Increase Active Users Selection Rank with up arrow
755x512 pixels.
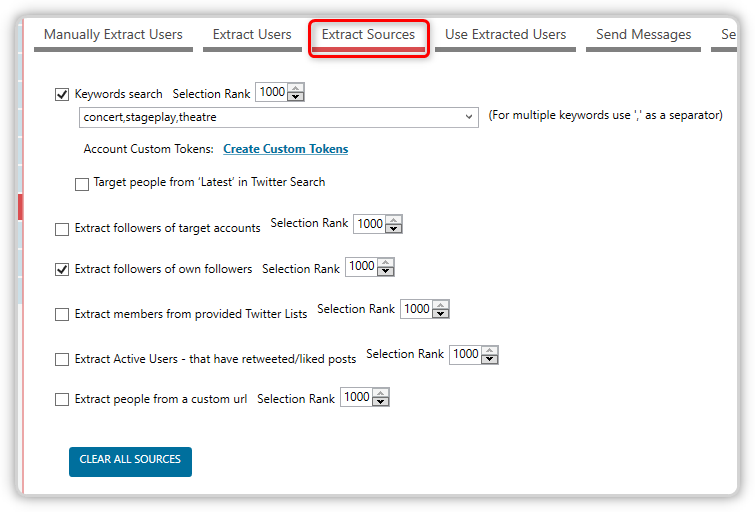(490, 350)
